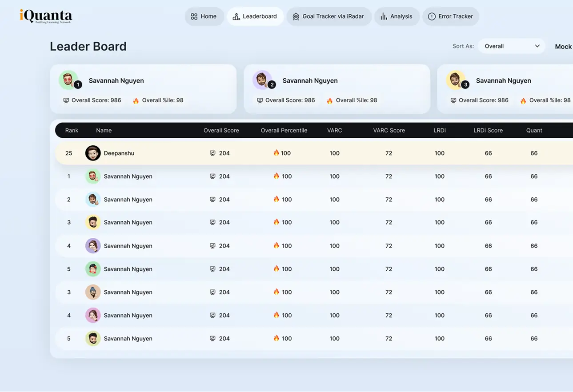Select Savannah Nguyen's name in the rank 2 row
Screen dimensions: 573x392
pos(128,200)
